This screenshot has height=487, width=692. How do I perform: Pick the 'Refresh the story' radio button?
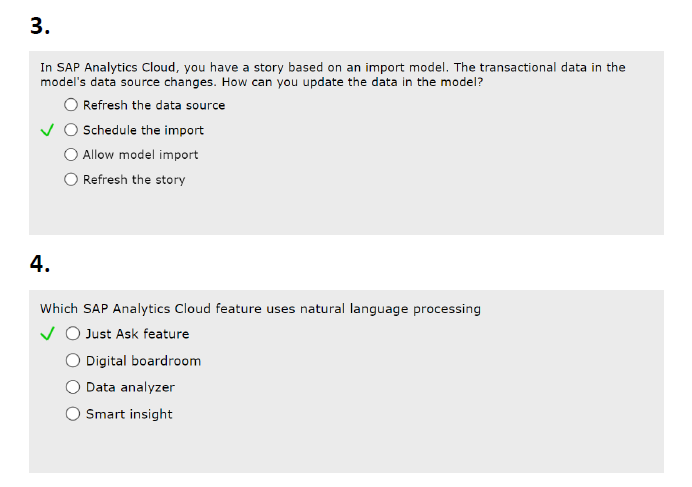71,180
